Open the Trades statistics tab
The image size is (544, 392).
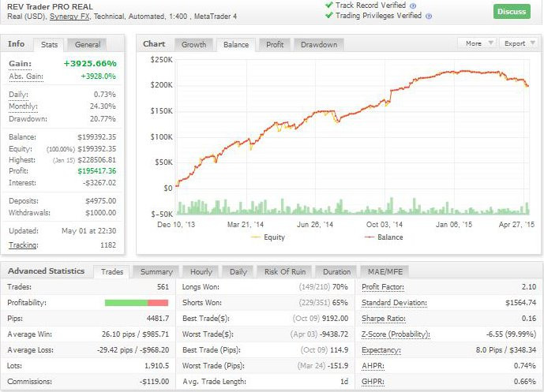[112, 272]
